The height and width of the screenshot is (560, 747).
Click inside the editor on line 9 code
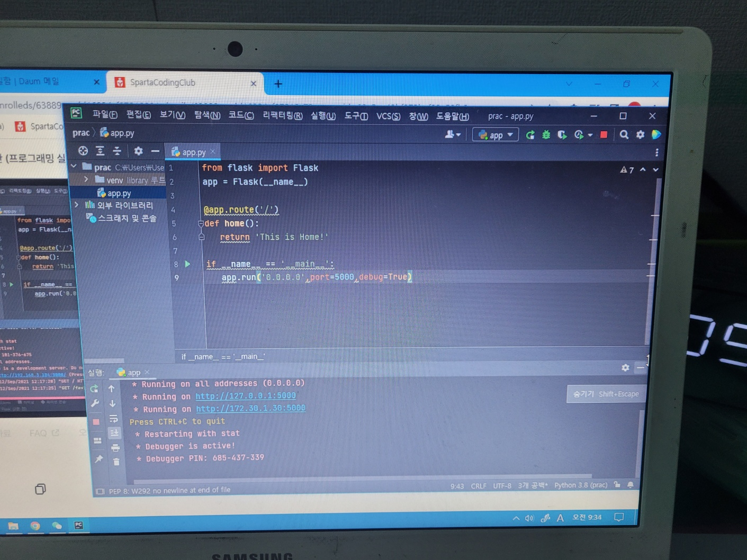(x=317, y=277)
